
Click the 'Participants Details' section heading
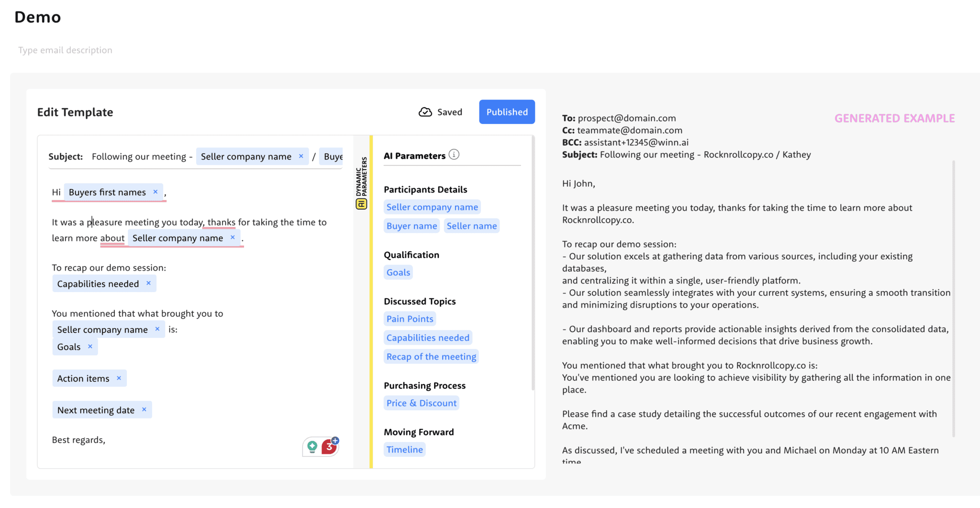425,190
